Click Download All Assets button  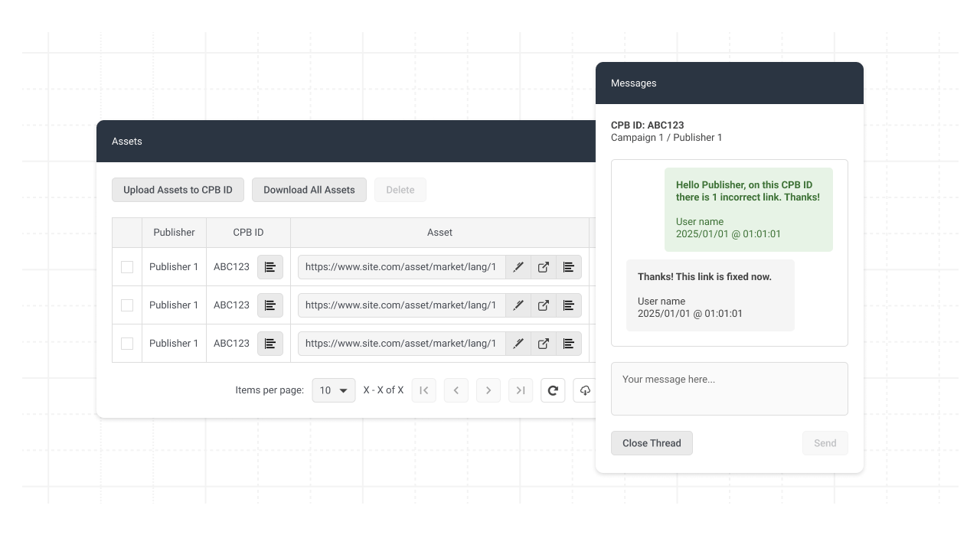coord(309,190)
